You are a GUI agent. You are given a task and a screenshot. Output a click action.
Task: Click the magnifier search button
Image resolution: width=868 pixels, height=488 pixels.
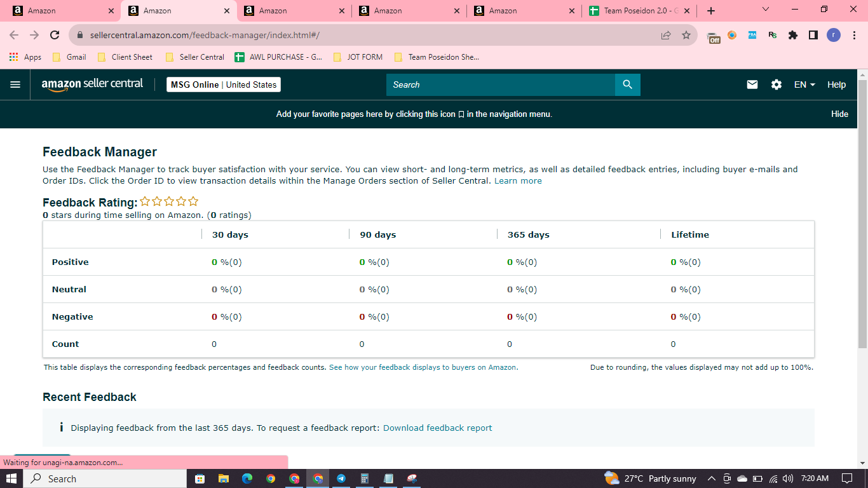[x=627, y=85]
